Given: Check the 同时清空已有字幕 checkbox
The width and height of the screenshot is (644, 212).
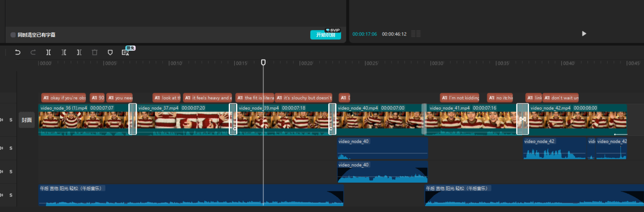Looking at the screenshot, I should point(13,35).
